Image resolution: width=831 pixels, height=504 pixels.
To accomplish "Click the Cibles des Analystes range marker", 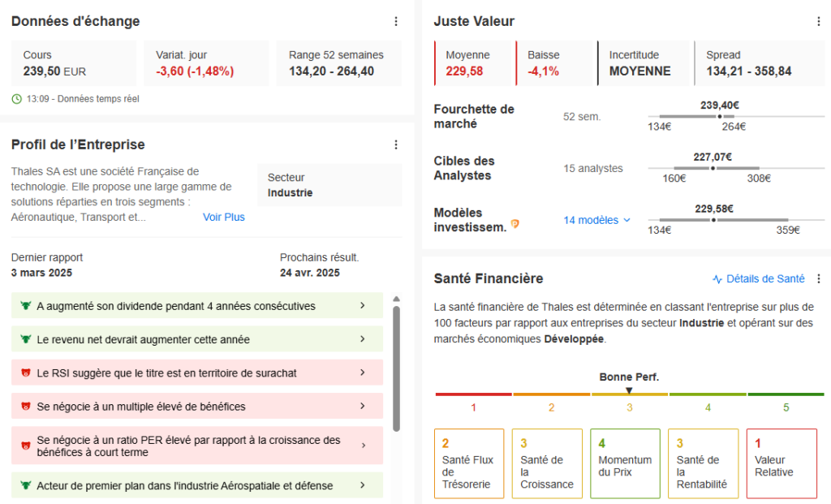I will [x=713, y=168].
